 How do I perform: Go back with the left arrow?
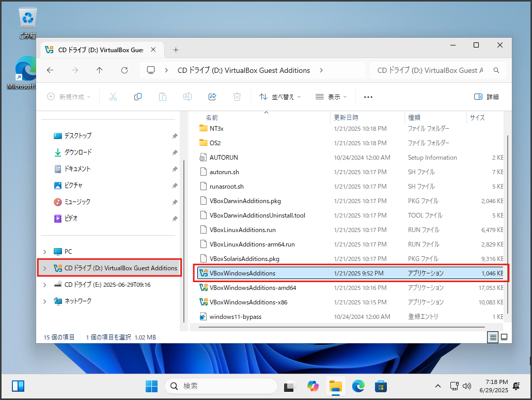click(x=50, y=70)
